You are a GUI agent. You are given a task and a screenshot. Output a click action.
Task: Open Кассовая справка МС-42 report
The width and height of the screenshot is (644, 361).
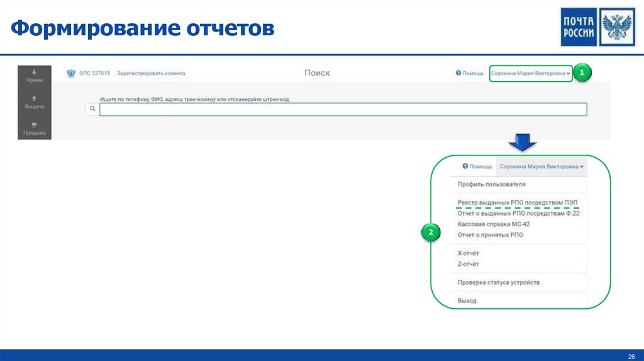tap(494, 224)
